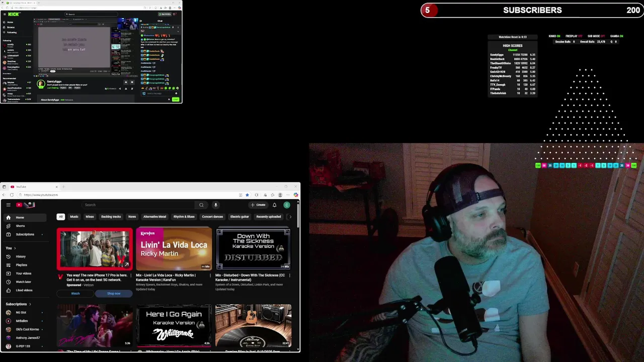The height and width of the screenshot is (362, 644).
Task: Click the back arrow in the YouTube browser
Action: 5,195
